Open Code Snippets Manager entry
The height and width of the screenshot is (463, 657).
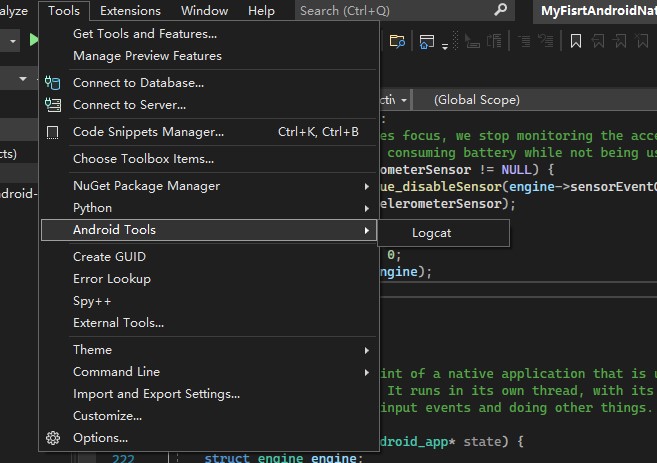209,132
